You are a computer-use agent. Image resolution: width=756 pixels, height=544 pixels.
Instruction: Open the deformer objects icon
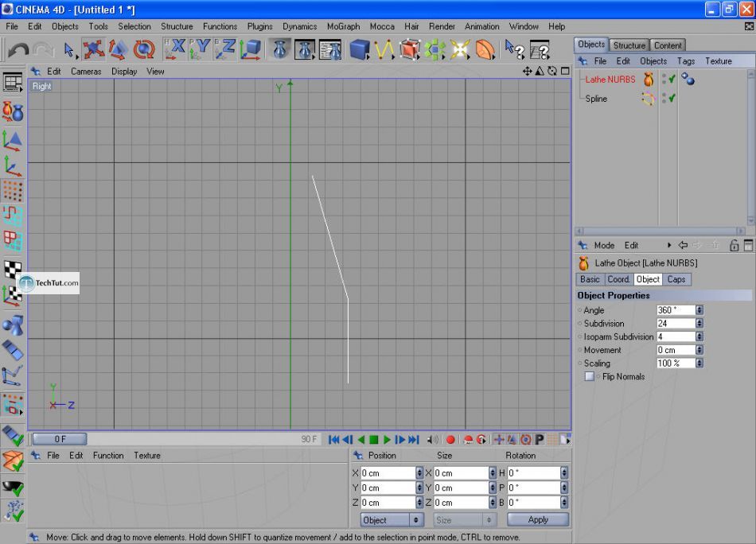(x=485, y=49)
